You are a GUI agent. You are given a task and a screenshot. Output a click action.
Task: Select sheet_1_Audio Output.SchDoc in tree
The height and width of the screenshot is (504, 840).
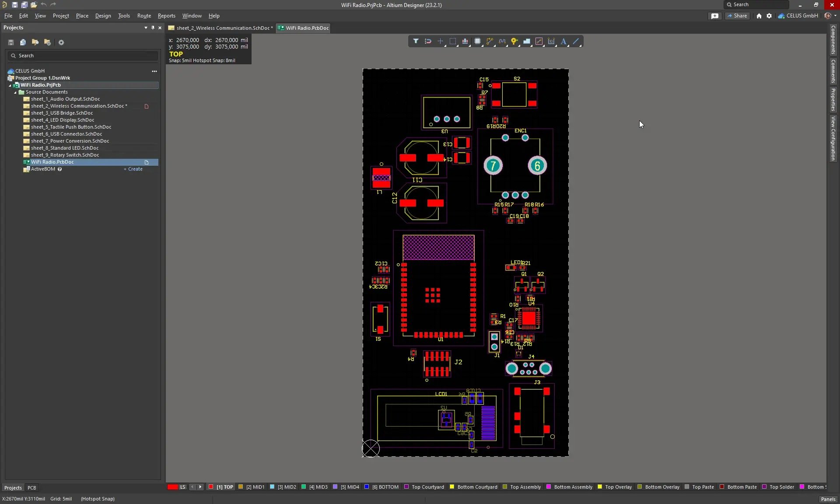click(x=65, y=99)
